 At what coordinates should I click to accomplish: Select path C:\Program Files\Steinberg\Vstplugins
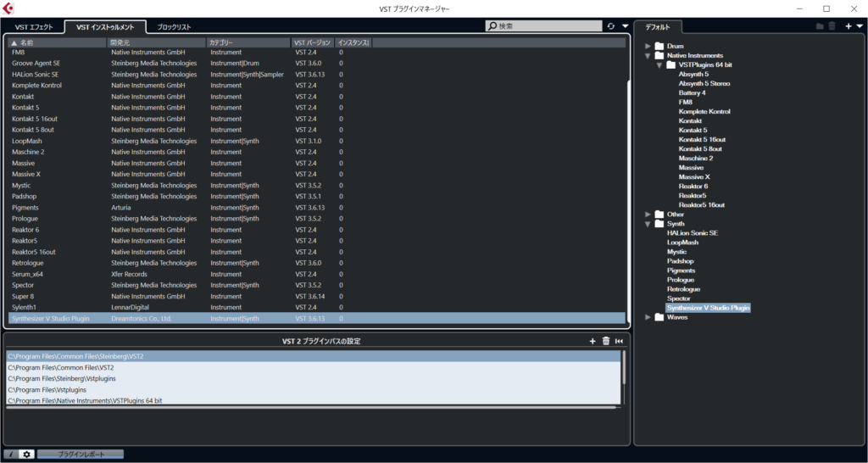pyautogui.click(x=314, y=379)
